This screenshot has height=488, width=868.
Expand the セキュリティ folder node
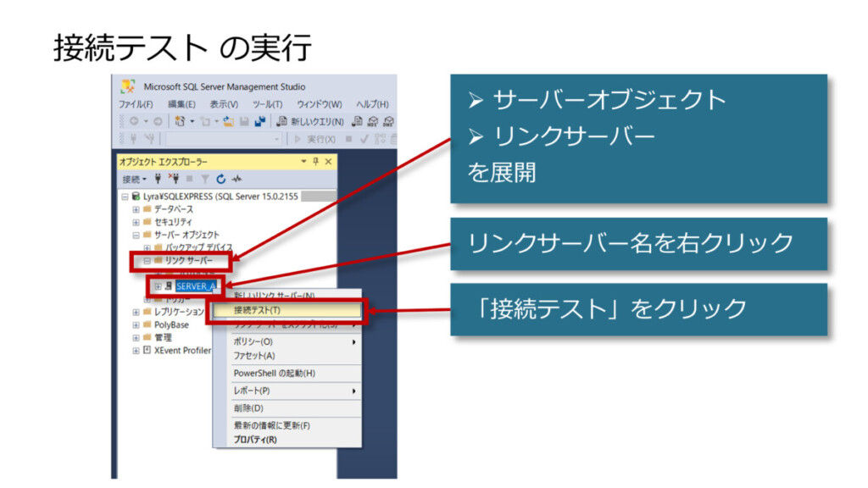[136, 222]
